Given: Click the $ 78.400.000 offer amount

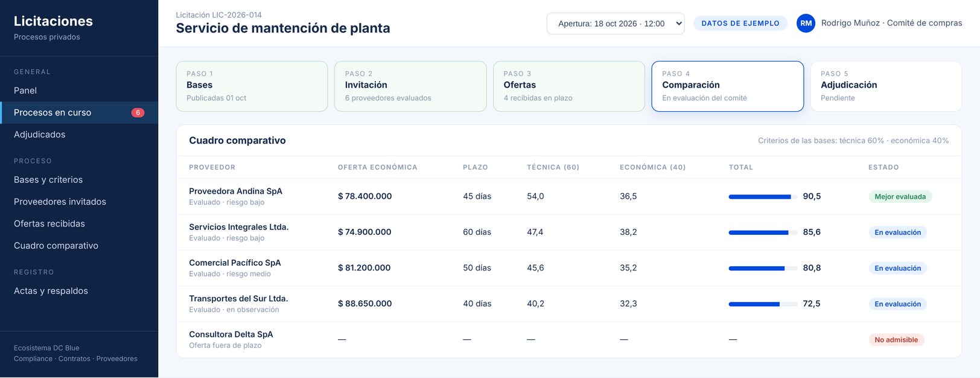Looking at the screenshot, I should tap(364, 196).
